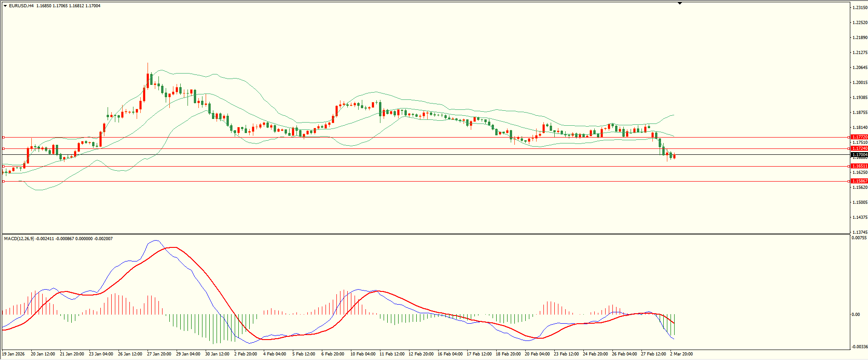The image size is (868, 360).
Task: Click left handle of 1.17240 horizontal line
Action: (x=4, y=148)
